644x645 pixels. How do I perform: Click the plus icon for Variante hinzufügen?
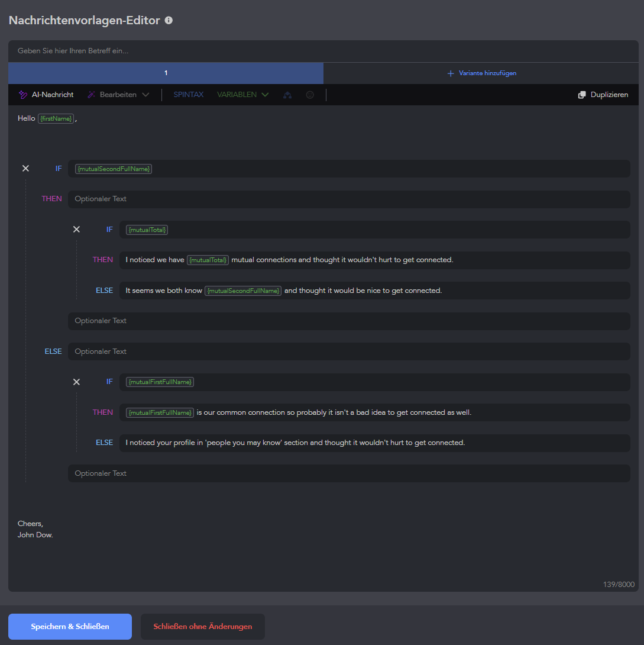(451, 73)
